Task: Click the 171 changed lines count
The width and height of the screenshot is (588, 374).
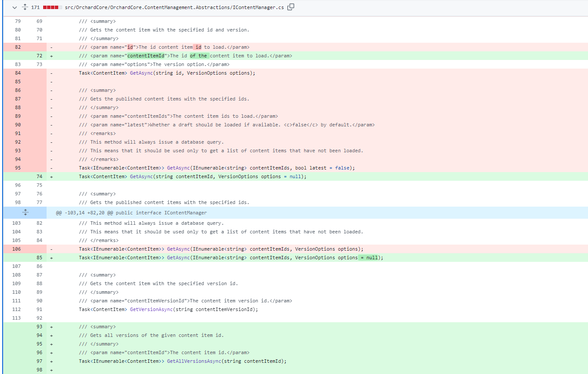Action: coord(35,8)
